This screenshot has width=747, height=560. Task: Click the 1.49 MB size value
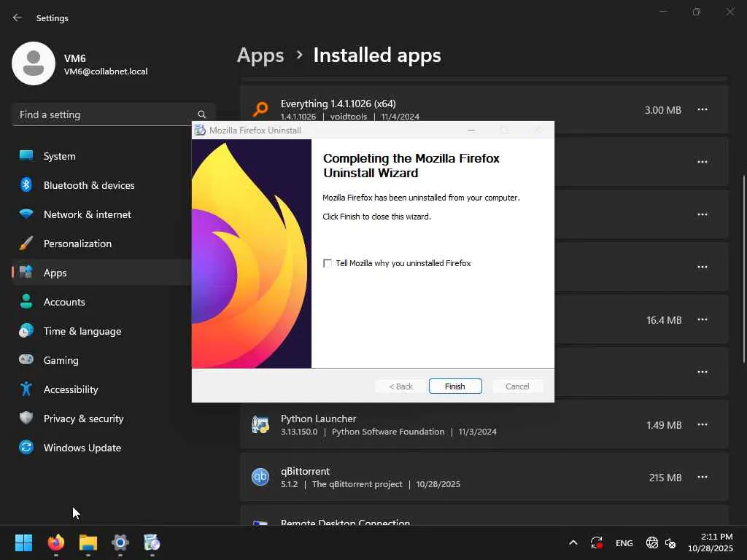[x=664, y=425]
